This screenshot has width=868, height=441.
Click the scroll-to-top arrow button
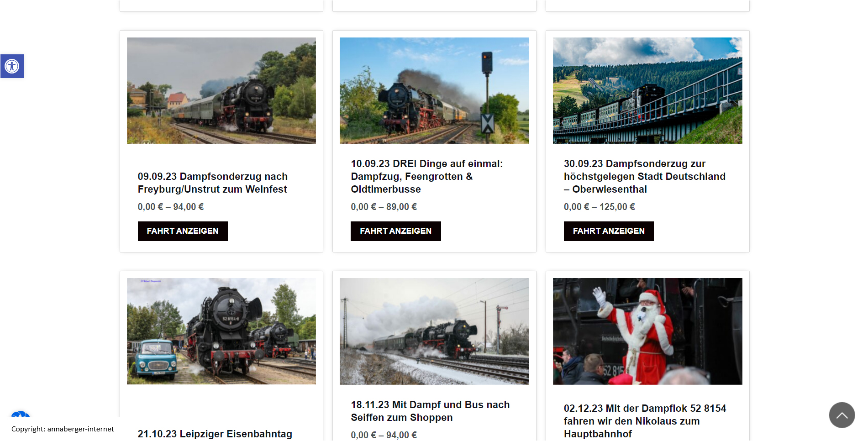[x=842, y=415]
